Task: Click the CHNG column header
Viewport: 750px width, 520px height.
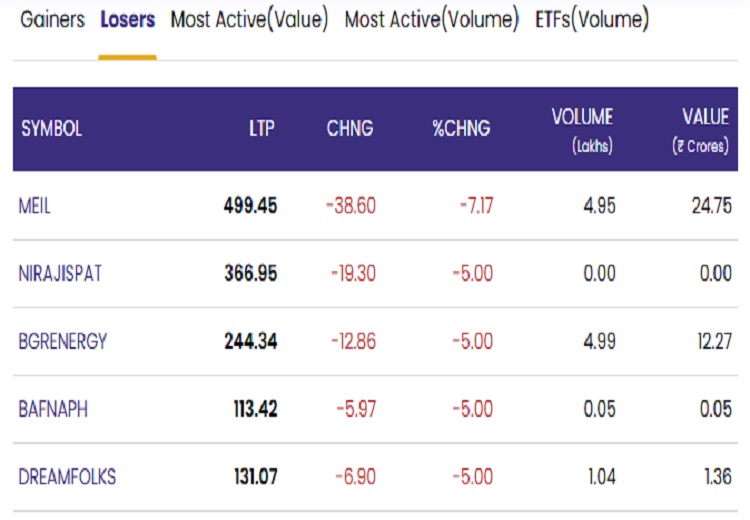Action: (x=350, y=129)
